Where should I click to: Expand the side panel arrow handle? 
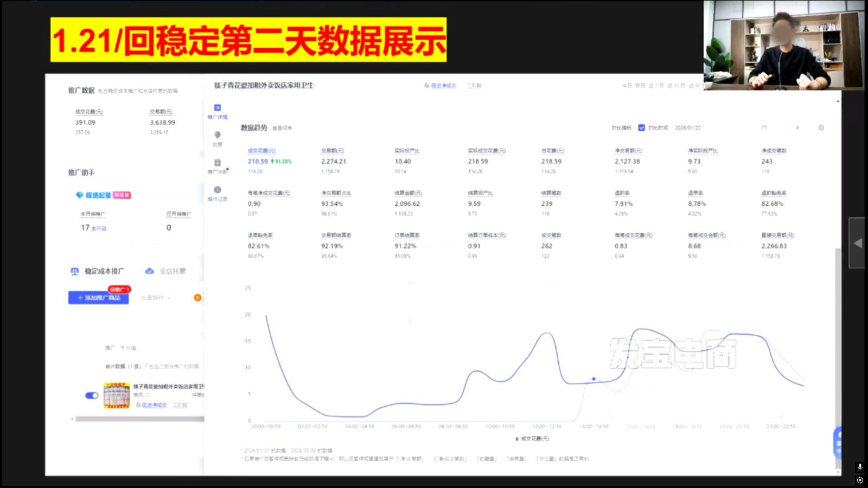pyautogui.click(x=857, y=243)
